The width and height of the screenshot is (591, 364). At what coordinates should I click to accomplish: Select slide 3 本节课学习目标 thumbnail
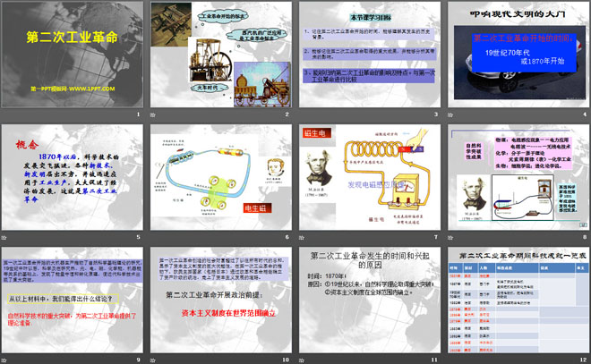370,55
